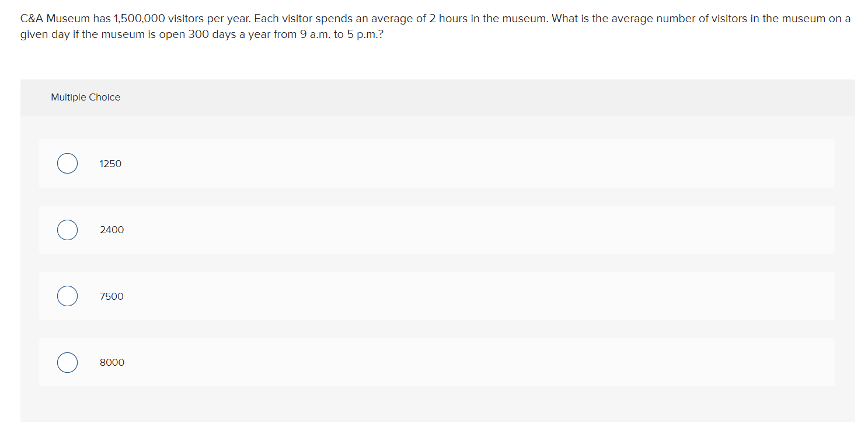This screenshot has width=868, height=426.
Task: Select the radio button for answer 1250
Action: click(x=67, y=163)
